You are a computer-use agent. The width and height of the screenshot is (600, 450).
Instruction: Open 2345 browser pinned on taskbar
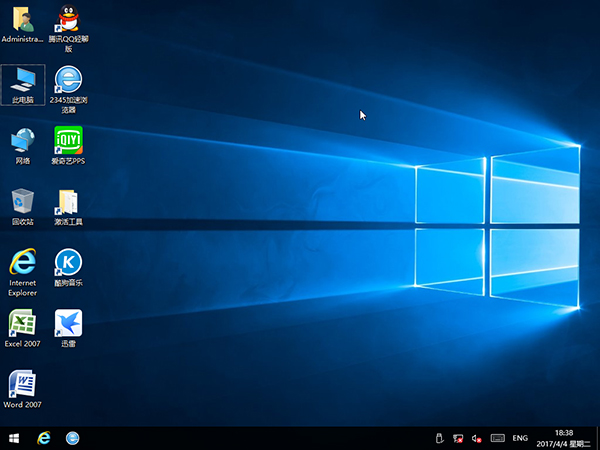coord(73,438)
